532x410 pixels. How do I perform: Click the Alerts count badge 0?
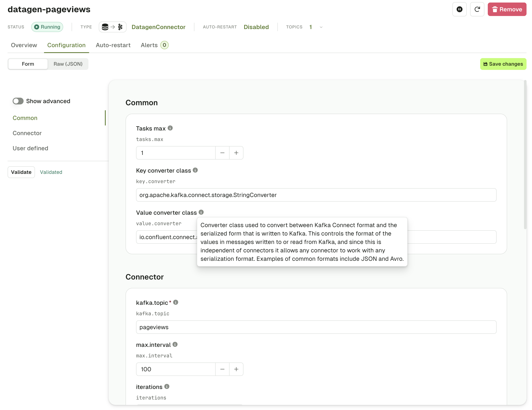point(164,45)
